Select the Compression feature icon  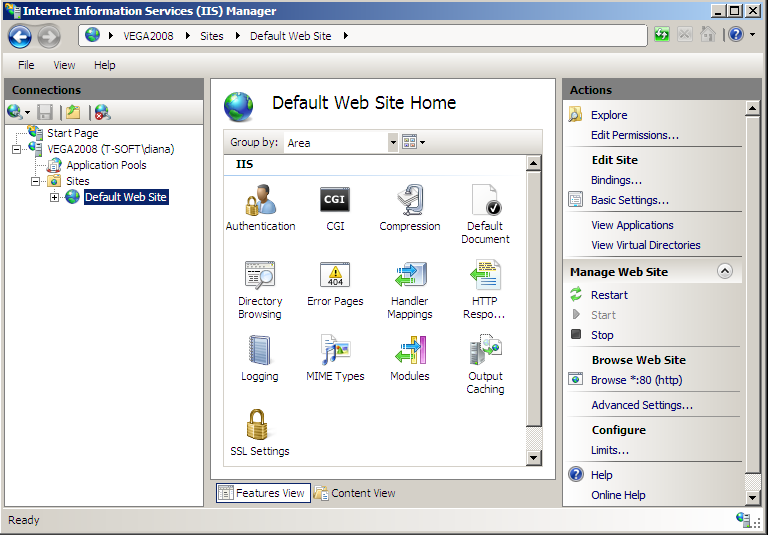[x=409, y=200]
